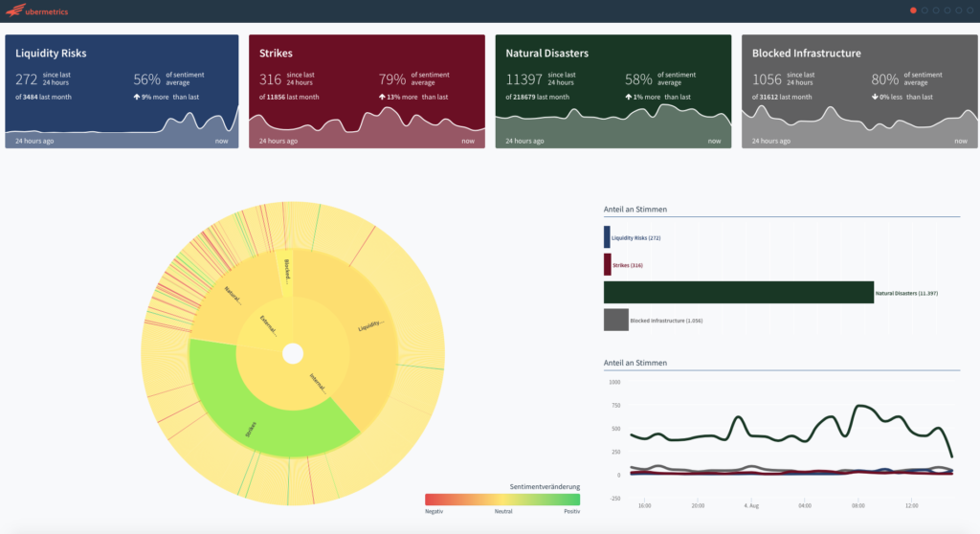Click the 12:00 time axis label
The image size is (980, 534).
coord(911,505)
